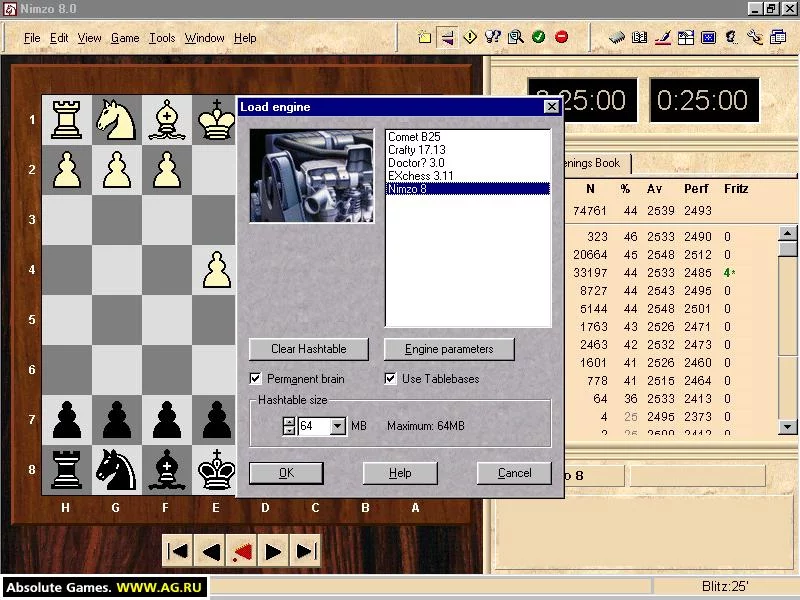800x600 pixels.
Task: Click the blue screen toolbar icon
Action: tap(708, 37)
